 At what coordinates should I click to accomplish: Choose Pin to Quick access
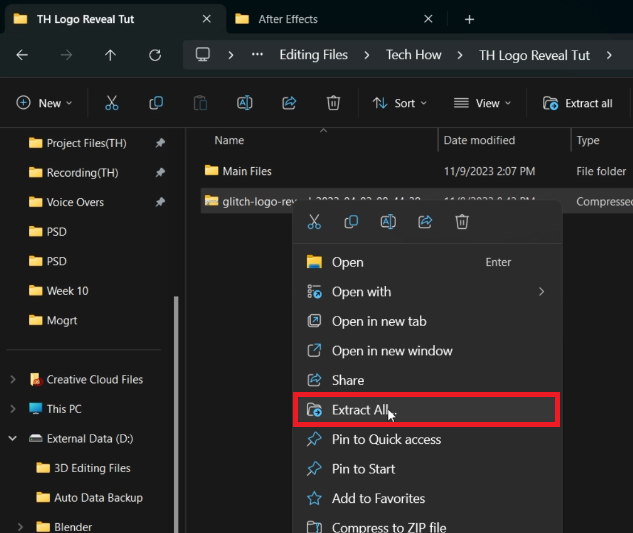tap(386, 439)
